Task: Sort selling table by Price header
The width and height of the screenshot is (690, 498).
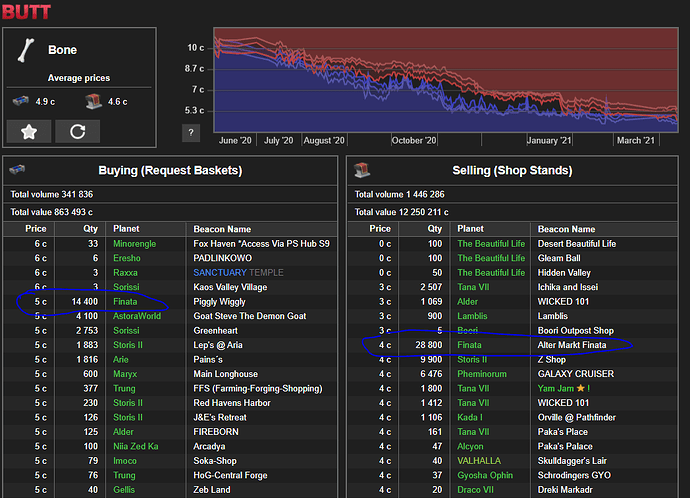Action: click(x=380, y=229)
